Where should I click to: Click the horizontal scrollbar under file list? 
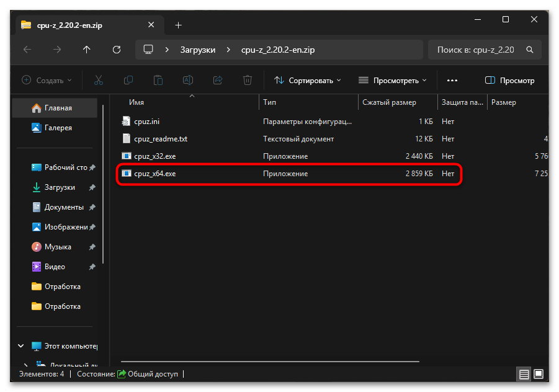(270, 362)
